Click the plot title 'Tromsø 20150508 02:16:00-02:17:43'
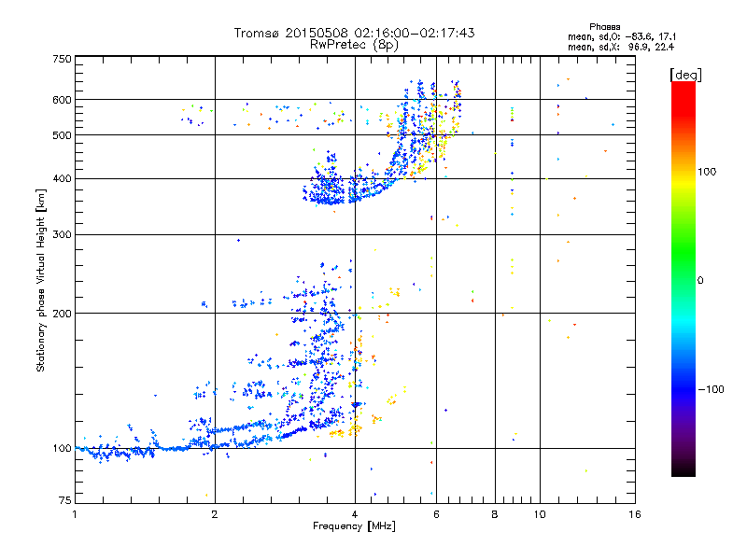Screen dimensions: 747x560 pyautogui.click(x=354, y=33)
